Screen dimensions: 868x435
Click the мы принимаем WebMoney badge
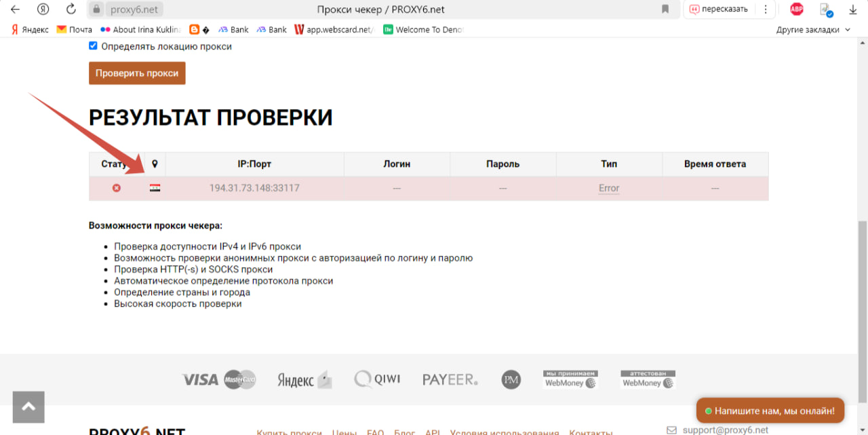coord(570,379)
